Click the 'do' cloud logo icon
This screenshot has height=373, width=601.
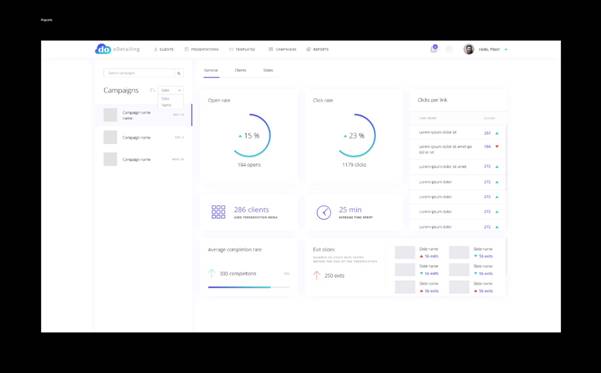point(103,49)
